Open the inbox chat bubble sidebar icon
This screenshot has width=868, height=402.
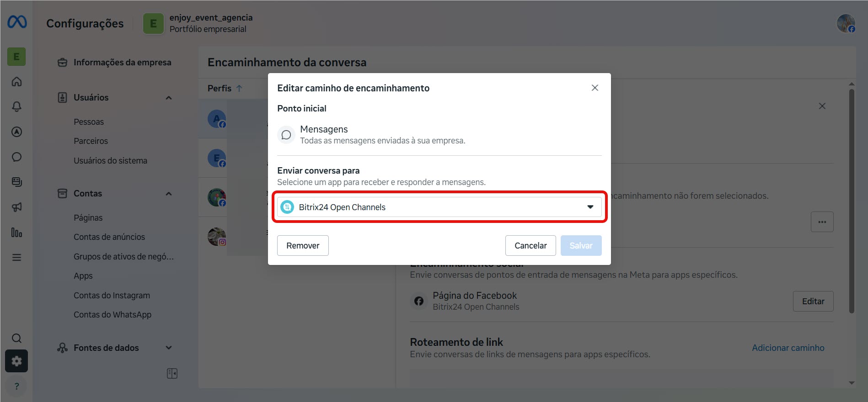(16, 157)
